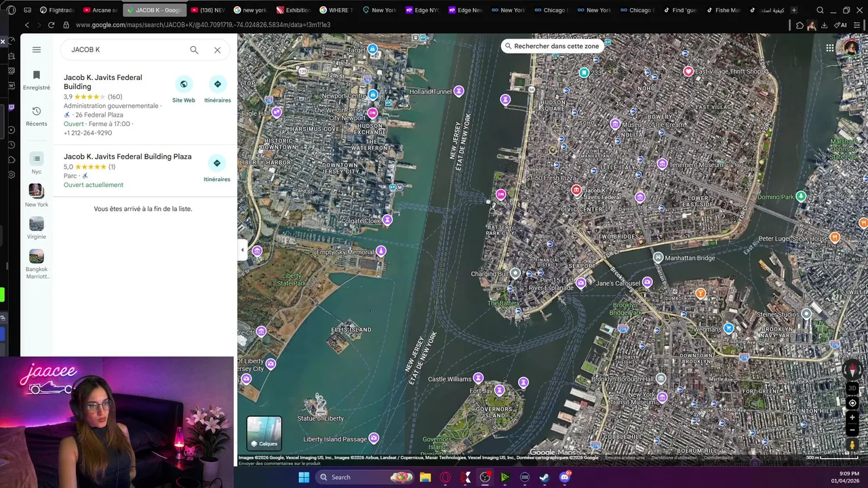Screen dimensions: 868x488
Task: Open the Nyc saved list
Action: 37,163
